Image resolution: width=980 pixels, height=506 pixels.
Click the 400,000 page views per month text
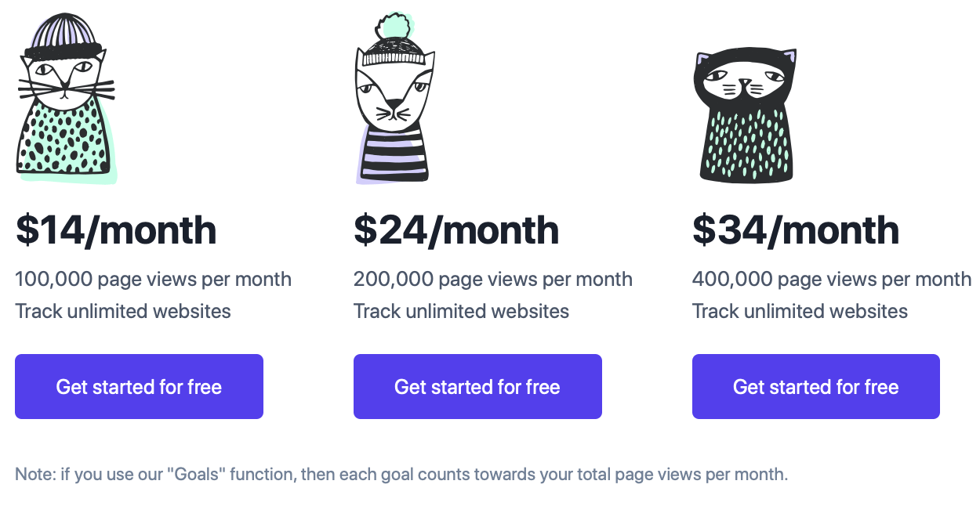tap(832, 280)
